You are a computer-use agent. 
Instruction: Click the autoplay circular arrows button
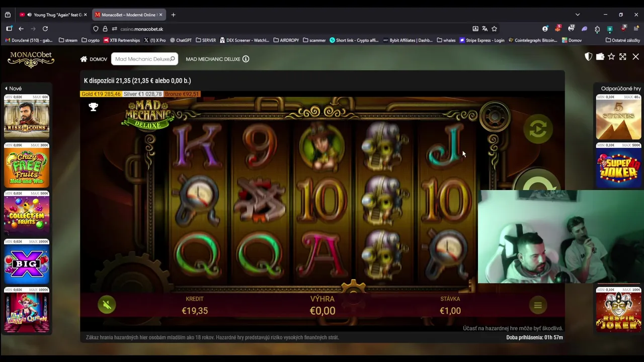coord(538,129)
